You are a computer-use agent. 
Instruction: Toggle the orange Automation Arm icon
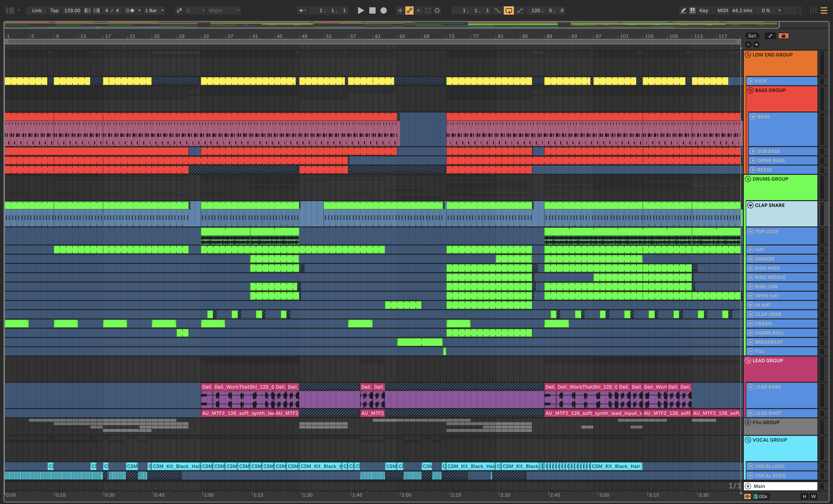409,10
